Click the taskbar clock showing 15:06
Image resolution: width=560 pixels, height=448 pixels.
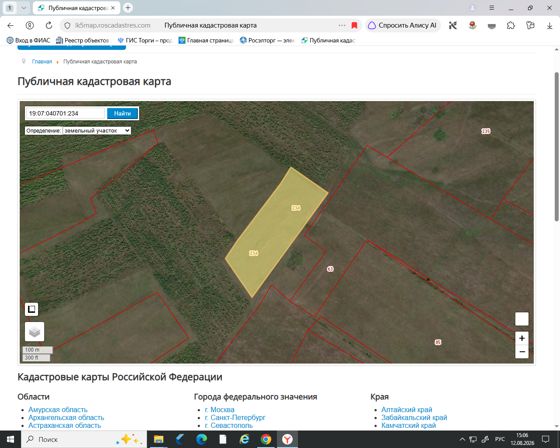(522, 439)
